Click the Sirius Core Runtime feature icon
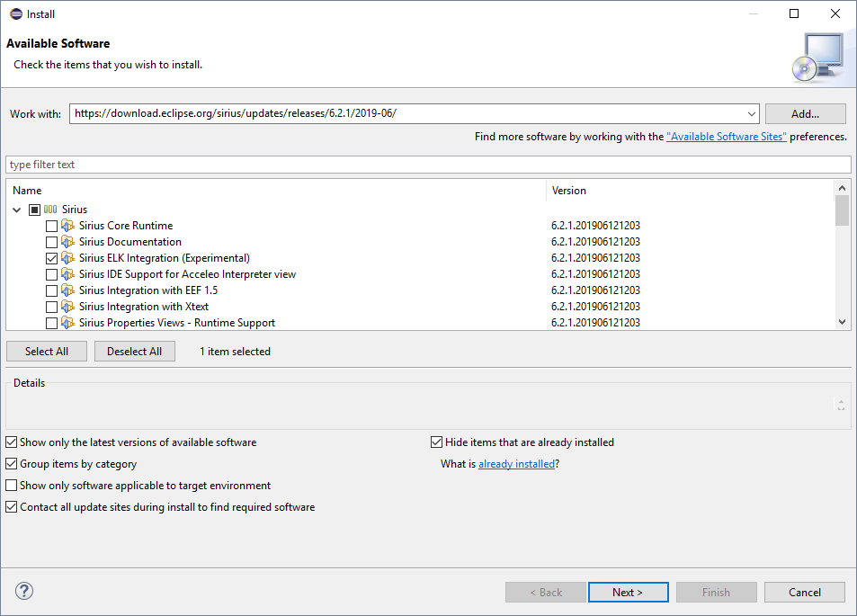Viewport: 857px width, 616px height. (x=67, y=226)
